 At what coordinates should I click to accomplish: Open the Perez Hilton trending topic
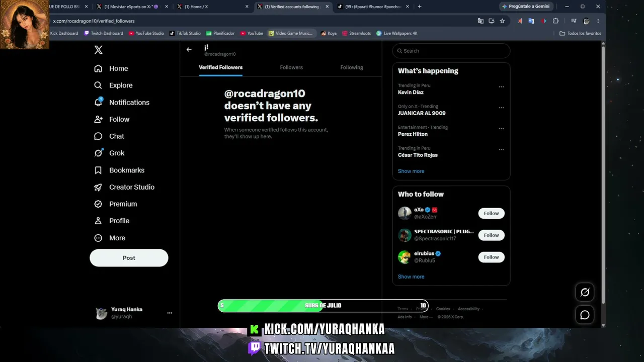tap(413, 134)
